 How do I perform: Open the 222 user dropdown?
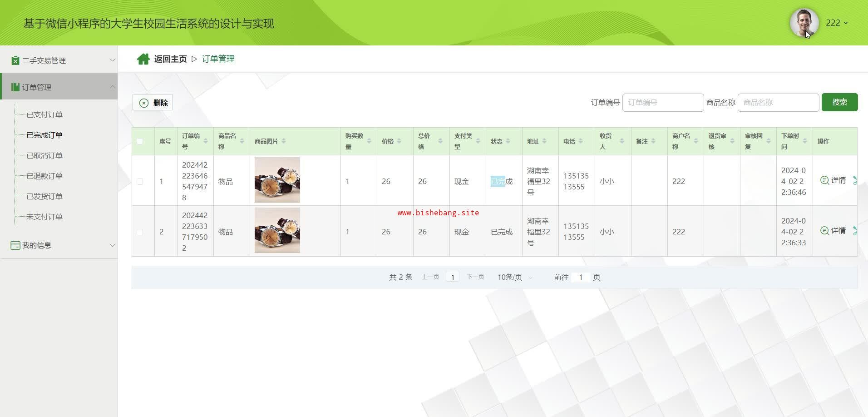point(837,23)
